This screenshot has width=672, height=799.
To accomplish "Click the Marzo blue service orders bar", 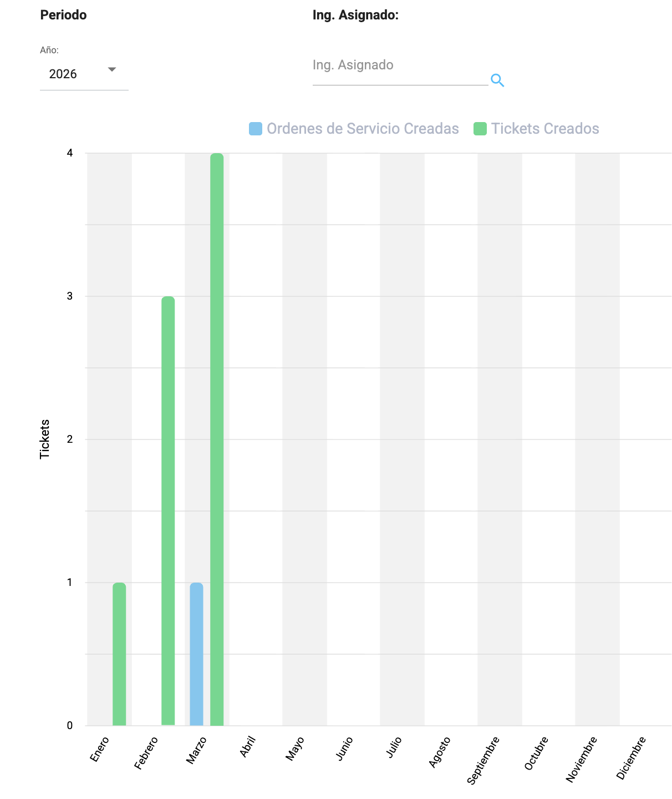I will click(x=196, y=654).
